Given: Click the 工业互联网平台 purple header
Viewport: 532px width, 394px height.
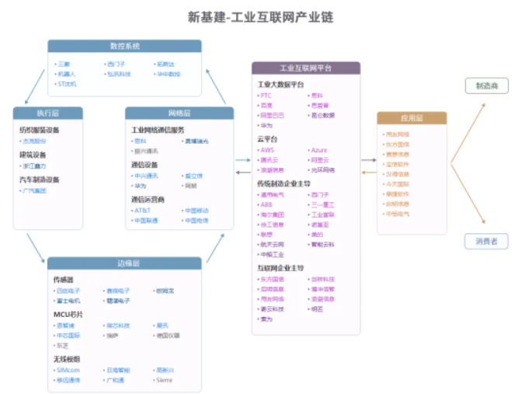Looking at the screenshot, I should [x=306, y=68].
